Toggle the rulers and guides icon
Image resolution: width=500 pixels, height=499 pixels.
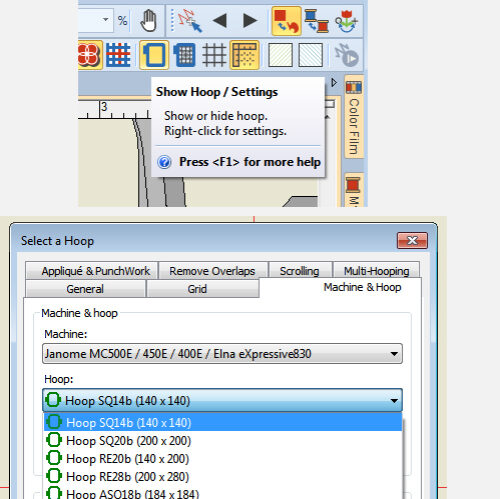coord(244,55)
